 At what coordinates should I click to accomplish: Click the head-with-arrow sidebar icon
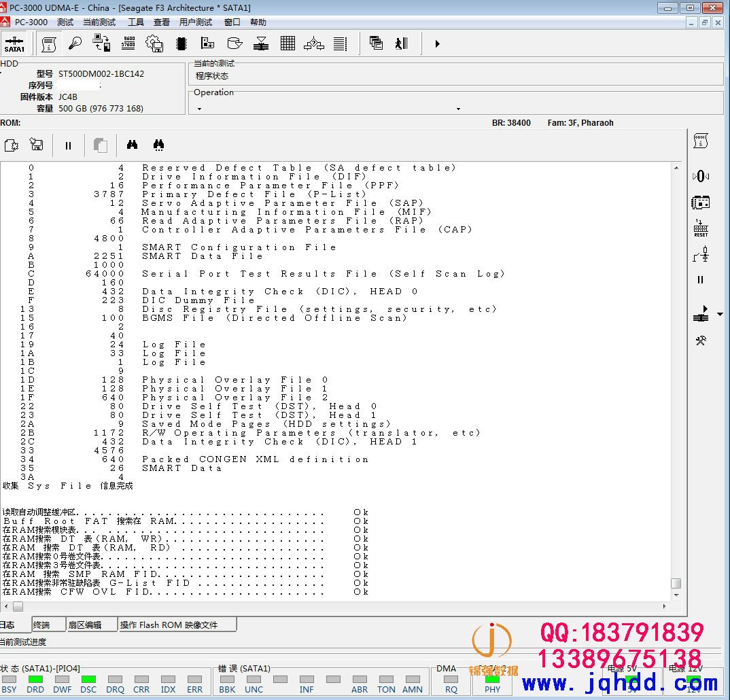coord(701,314)
